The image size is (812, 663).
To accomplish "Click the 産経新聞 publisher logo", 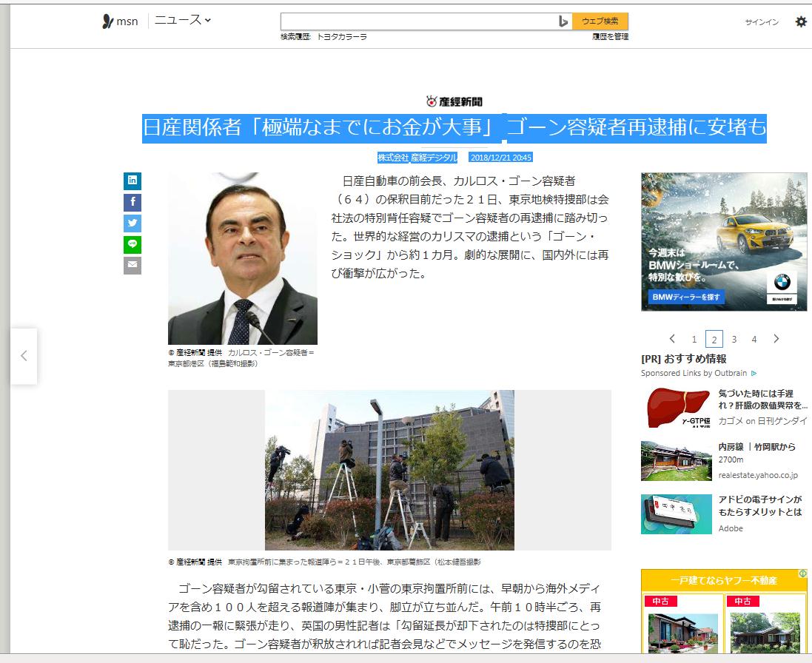I will click(454, 101).
